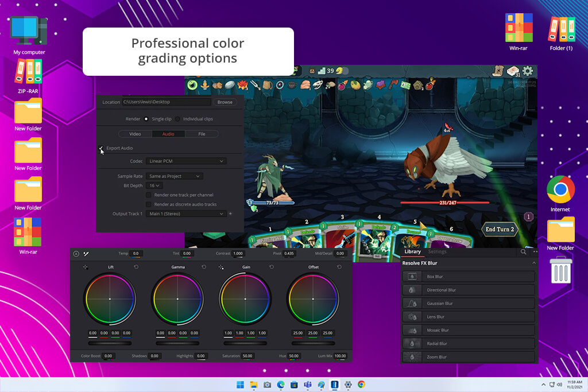The image size is (588, 392).
Task: Open the card deck icon showing 31
Action: pyautogui.click(x=513, y=71)
